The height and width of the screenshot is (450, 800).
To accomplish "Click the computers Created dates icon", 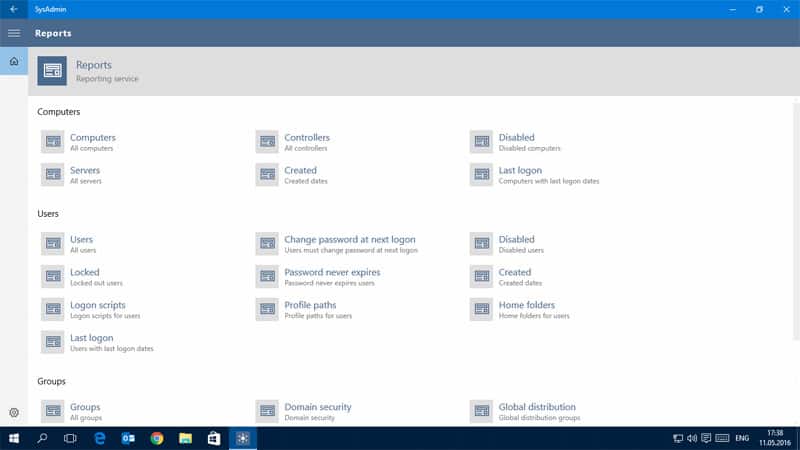I will pos(267,174).
